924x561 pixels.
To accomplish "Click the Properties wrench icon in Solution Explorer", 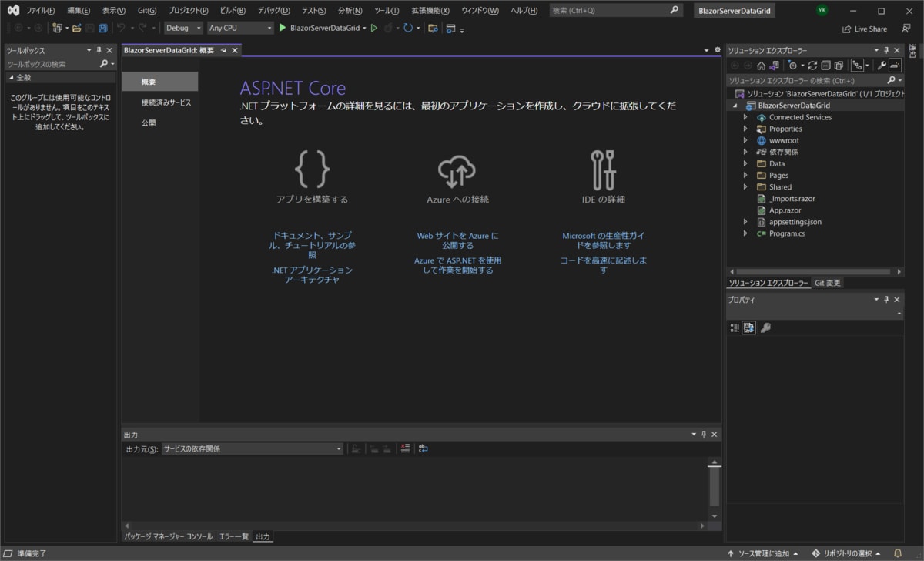I will 882,66.
